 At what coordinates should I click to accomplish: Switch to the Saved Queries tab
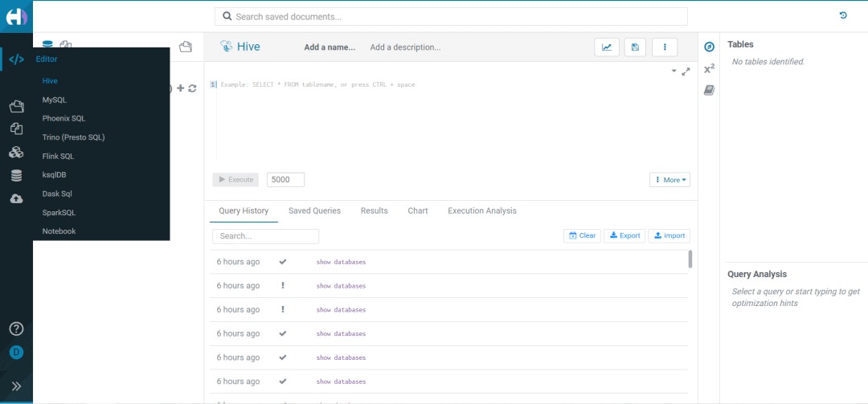(314, 210)
